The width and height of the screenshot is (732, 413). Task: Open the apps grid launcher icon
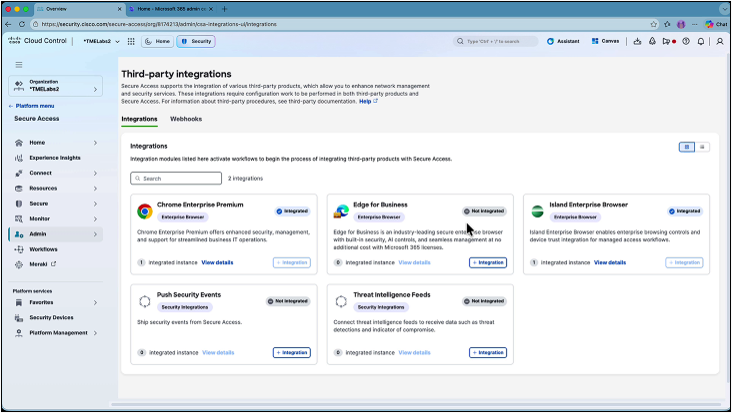coord(131,42)
